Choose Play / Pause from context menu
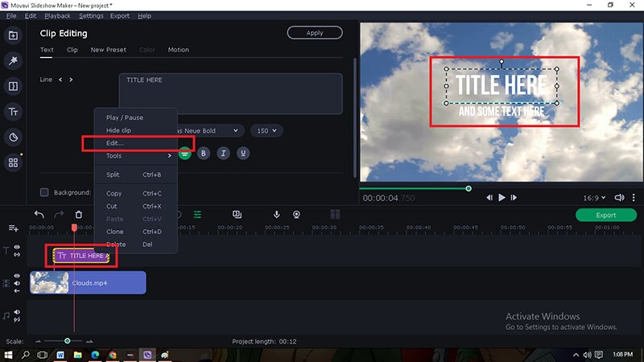Screen dimensions: 644x362 coord(136,117)
